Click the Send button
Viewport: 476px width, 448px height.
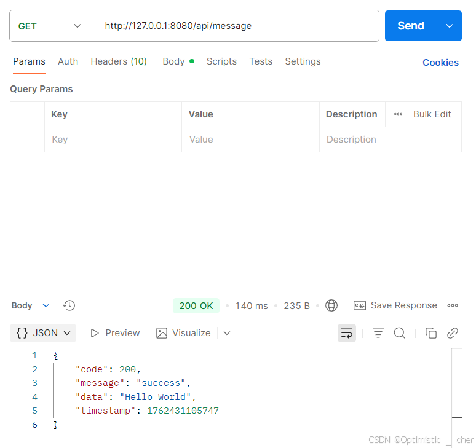pos(411,26)
